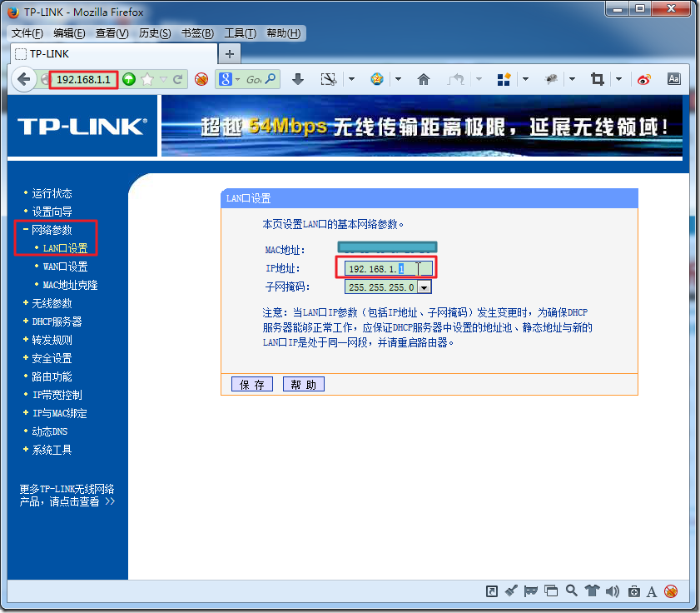700x613 pixels.
Task: Open the WAN口设置 page link
Action: coord(65,267)
